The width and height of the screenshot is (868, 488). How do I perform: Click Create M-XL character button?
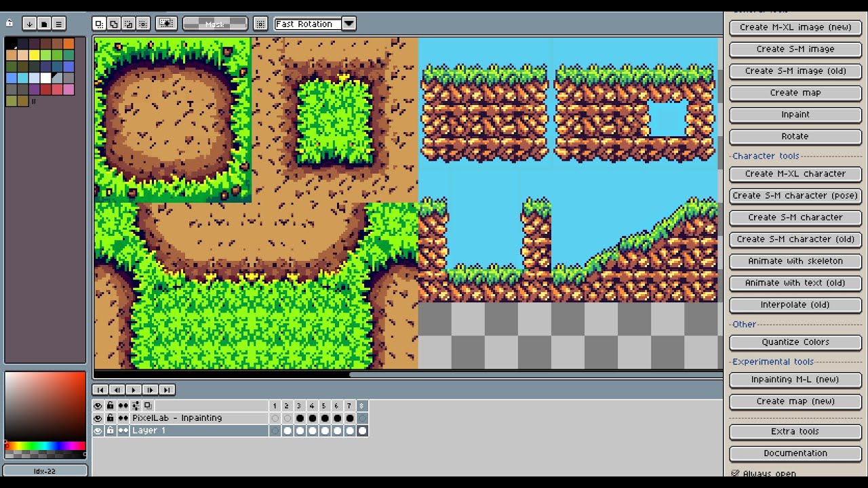pos(795,174)
